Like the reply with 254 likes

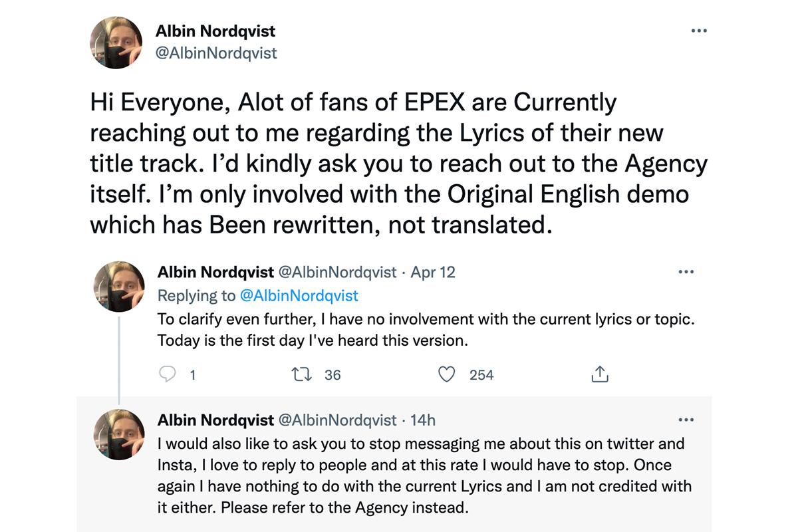point(447,374)
